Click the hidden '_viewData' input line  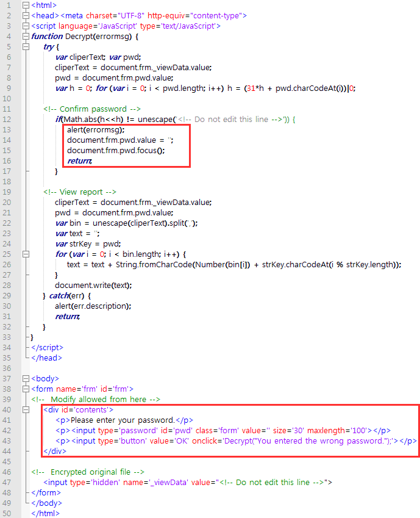click(x=188, y=483)
